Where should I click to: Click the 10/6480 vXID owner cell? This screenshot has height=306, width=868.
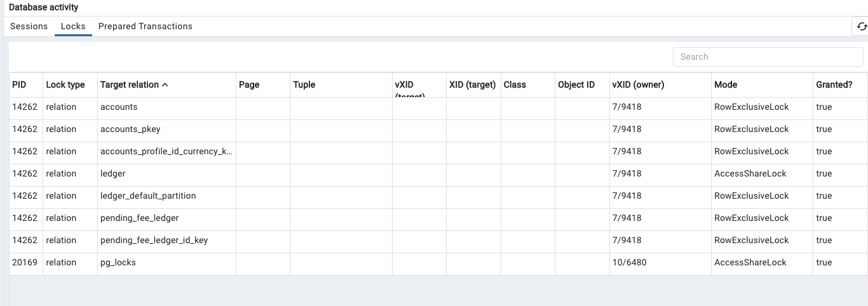click(x=629, y=263)
